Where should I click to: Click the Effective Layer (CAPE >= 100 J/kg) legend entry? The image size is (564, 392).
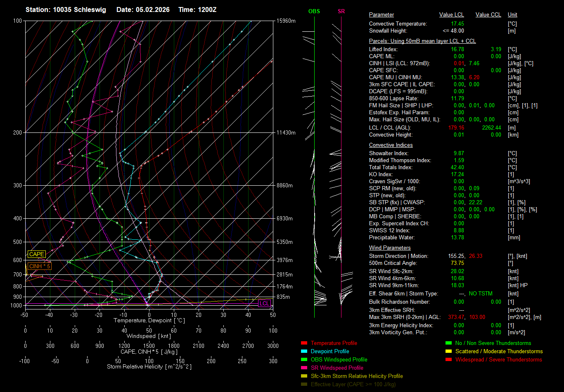(353, 385)
